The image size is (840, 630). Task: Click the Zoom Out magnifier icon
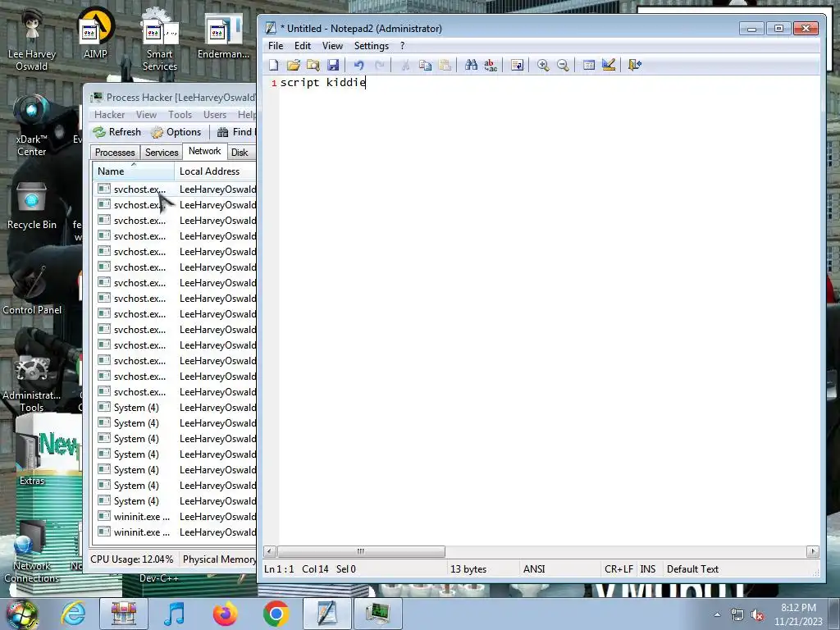(x=563, y=65)
